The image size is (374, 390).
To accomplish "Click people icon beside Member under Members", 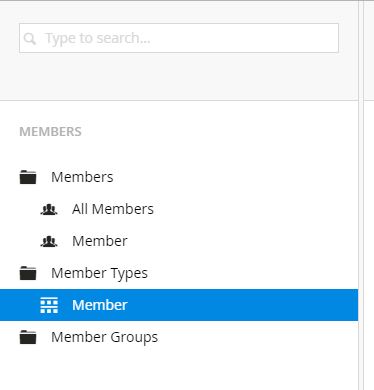I will tap(49, 241).
